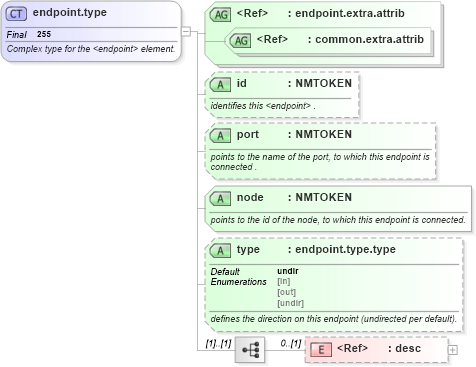Click the A icon of the type attribute
This screenshot has height=367, width=476.
point(220,251)
